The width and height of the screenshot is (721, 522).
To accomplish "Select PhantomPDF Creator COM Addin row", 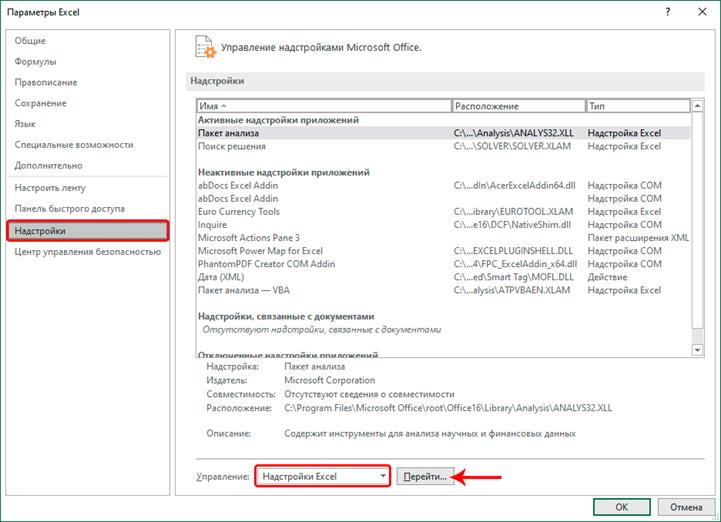I will pos(443,264).
